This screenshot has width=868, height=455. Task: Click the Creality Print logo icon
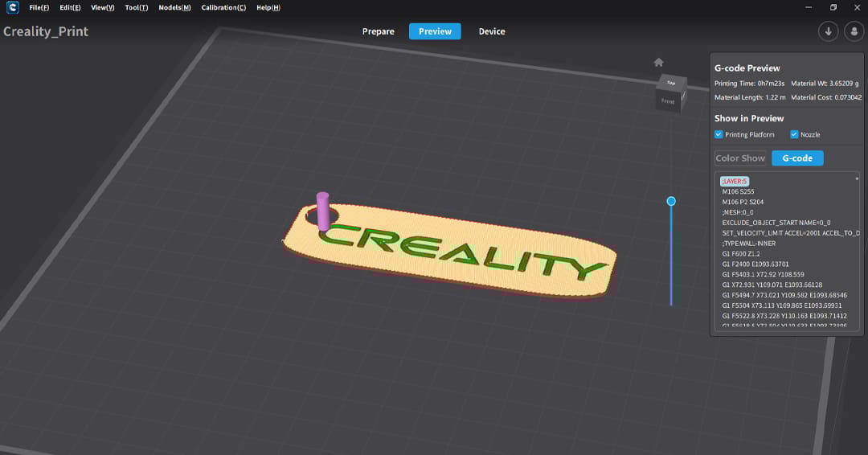[x=12, y=8]
